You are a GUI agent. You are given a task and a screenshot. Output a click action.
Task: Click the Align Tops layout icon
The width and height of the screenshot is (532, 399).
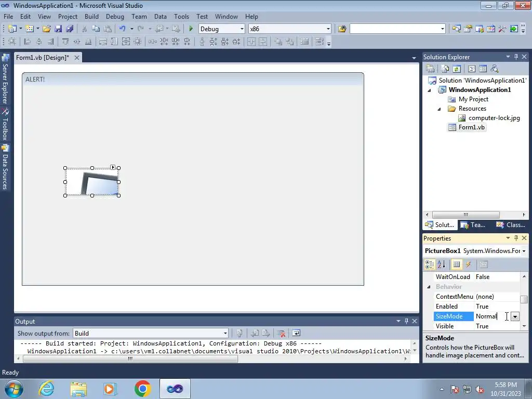65,42
